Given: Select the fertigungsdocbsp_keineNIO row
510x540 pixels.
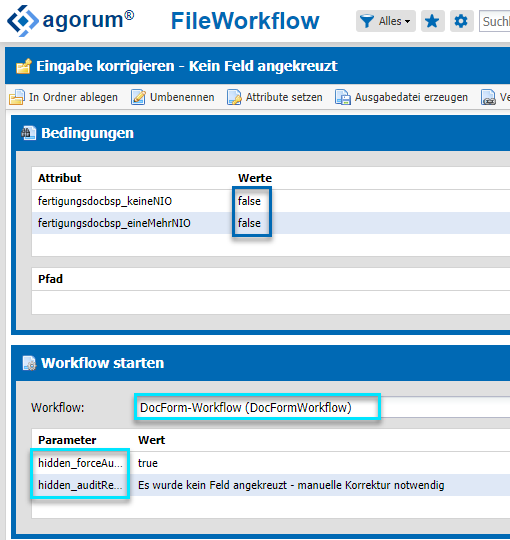Looking at the screenshot, I should (271, 201).
